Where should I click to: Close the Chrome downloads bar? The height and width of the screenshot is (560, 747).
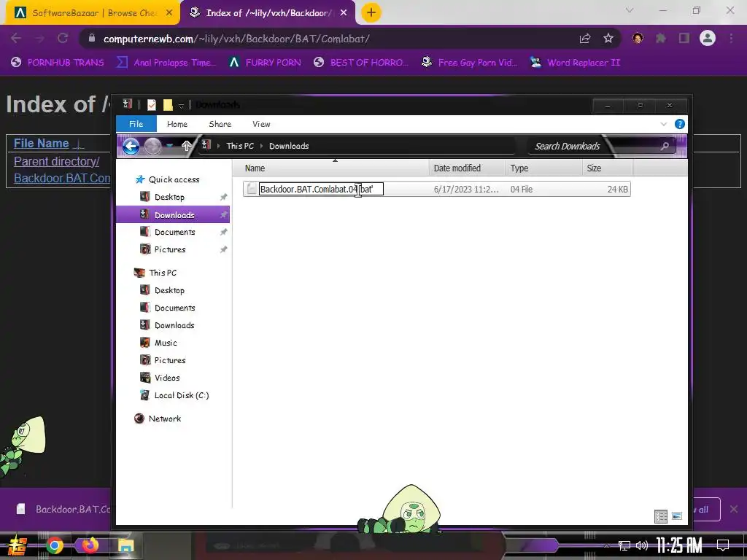[734, 509]
